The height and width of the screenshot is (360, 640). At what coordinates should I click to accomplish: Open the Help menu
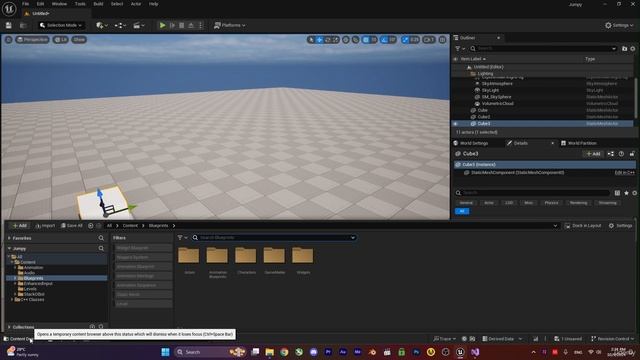153,4
